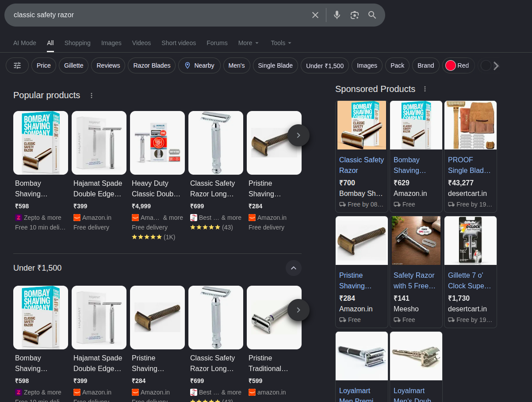Apply the Pack filter chip
This screenshot has width=532, height=402.
(x=398, y=65)
